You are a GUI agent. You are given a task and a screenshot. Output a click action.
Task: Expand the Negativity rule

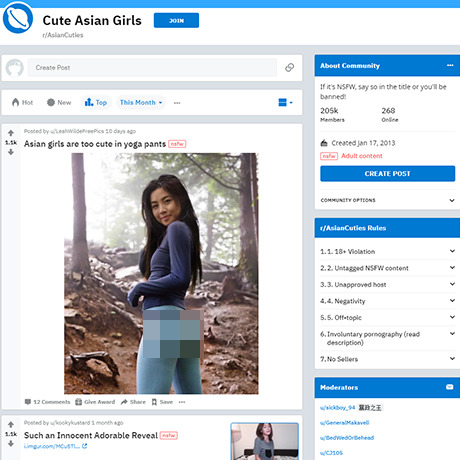point(387,301)
